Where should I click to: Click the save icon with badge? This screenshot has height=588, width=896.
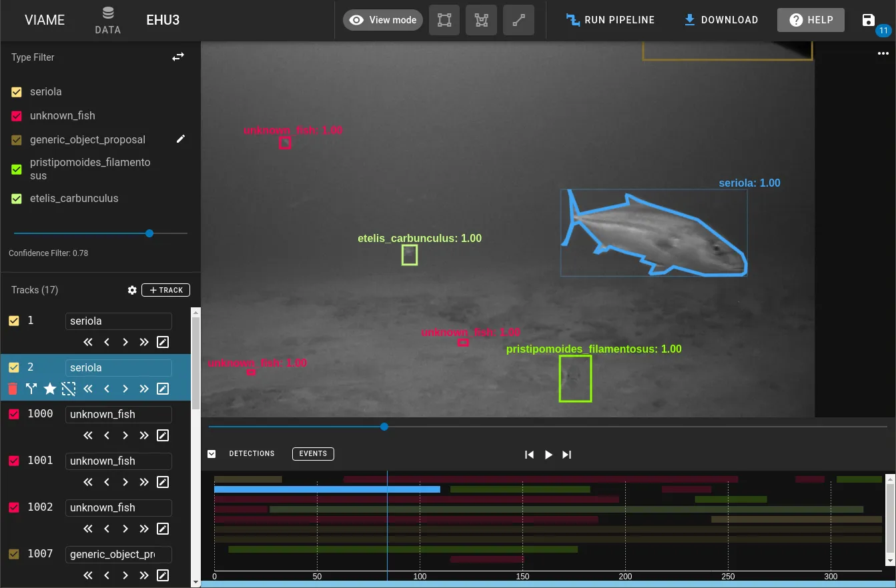pyautogui.click(x=869, y=20)
